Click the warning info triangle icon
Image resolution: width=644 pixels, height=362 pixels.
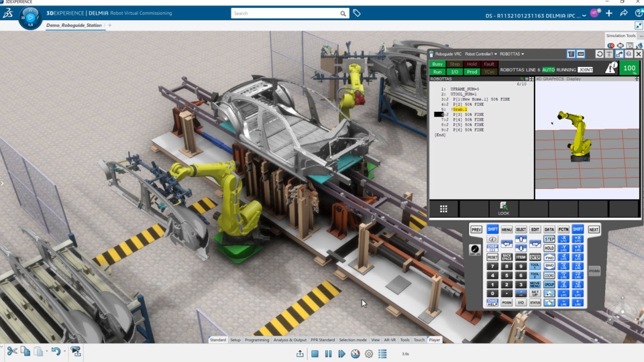(611, 68)
